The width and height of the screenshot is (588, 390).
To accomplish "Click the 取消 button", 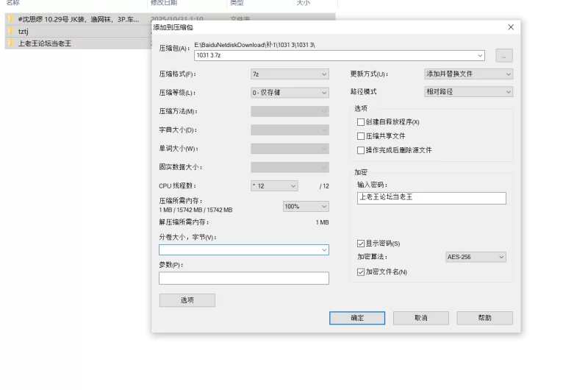I will [420, 318].
